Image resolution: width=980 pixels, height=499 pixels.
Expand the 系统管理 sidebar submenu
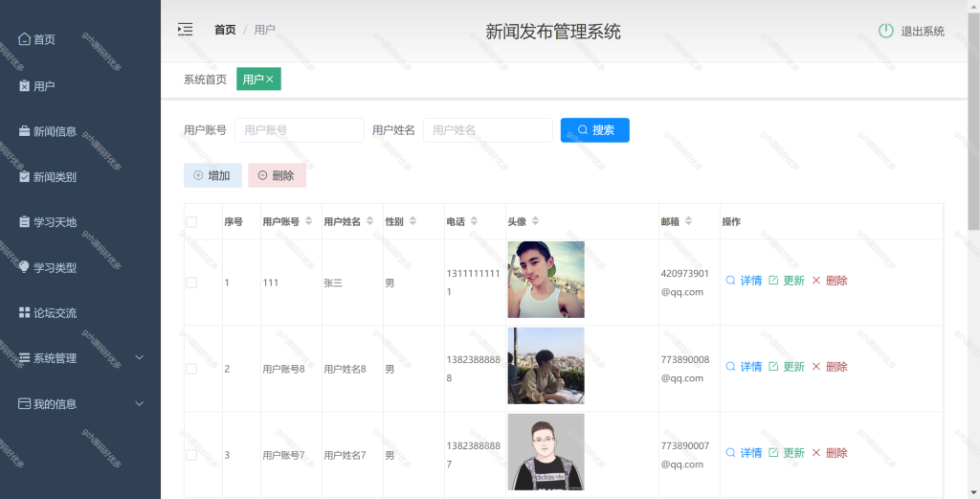[140, 357]
